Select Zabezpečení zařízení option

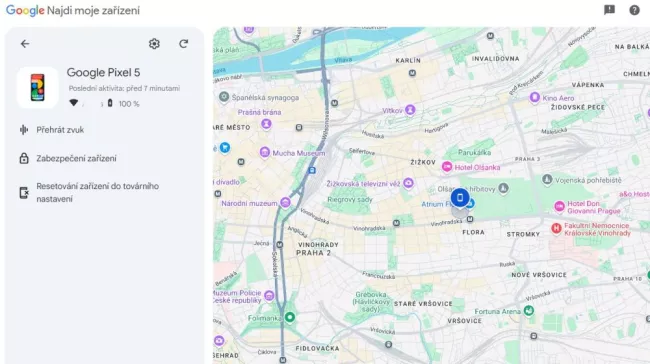coord(76,158)
